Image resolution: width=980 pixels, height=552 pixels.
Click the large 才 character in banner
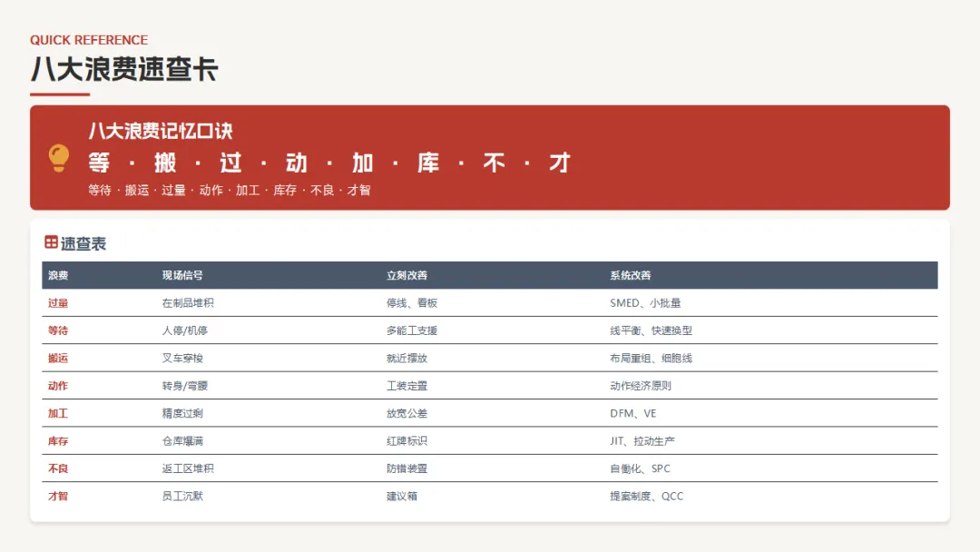tap(559, 163)
